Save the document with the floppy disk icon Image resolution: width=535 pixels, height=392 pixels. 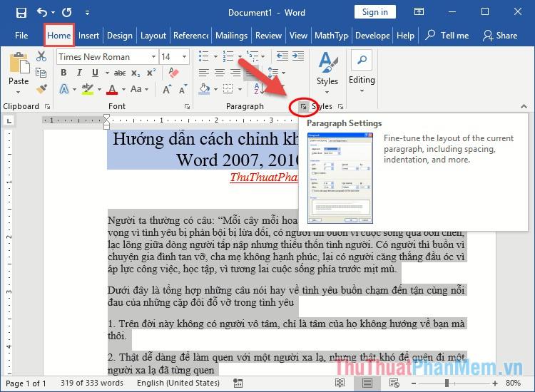[x=21, y=13]
